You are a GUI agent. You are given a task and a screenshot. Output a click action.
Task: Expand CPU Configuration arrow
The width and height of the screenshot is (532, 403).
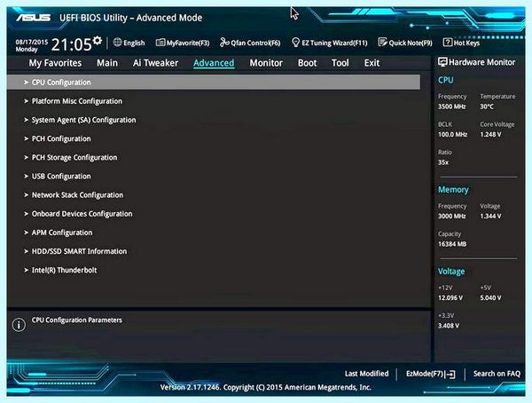(26, 83)
